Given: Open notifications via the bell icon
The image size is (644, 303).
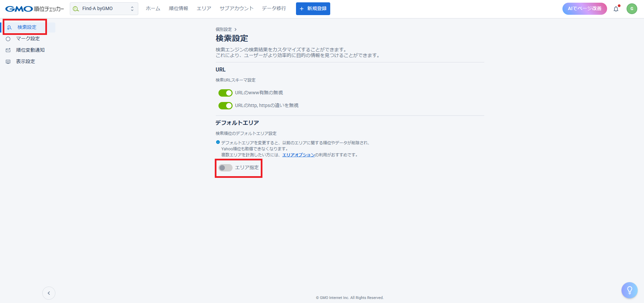Looking at the screenshot, I should pyautogui.click(x=616, y=9).
